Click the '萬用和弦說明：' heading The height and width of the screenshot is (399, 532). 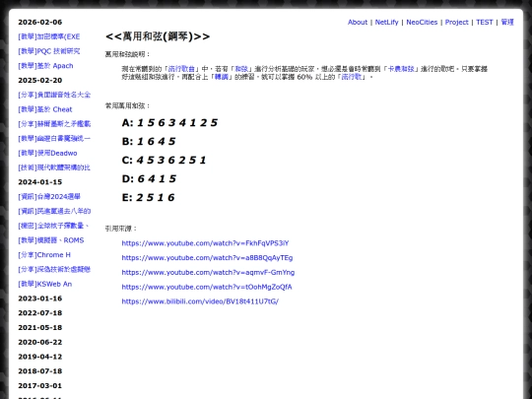(128, 54)
